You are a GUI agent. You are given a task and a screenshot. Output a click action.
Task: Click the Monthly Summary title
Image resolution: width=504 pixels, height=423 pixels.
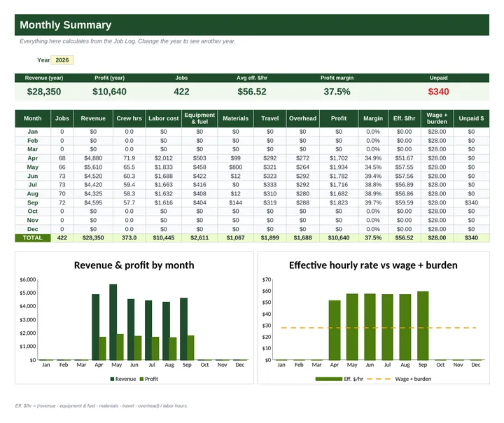pos(65,25)
